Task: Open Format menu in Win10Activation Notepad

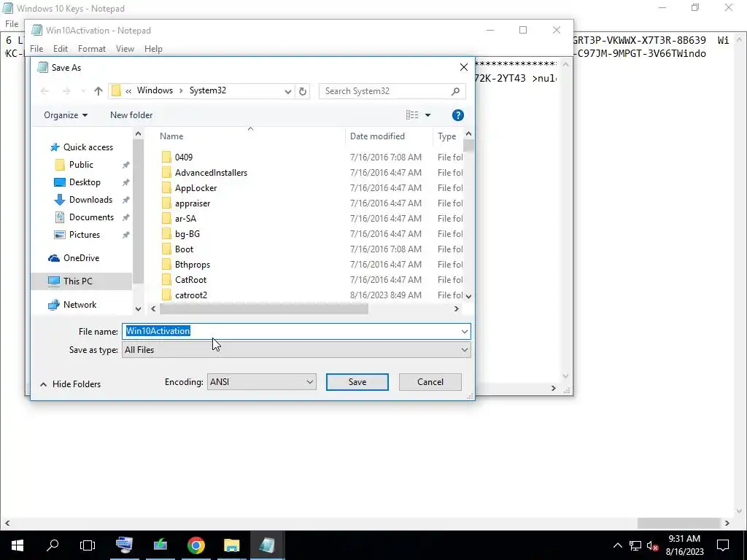Action: [92, 49]
